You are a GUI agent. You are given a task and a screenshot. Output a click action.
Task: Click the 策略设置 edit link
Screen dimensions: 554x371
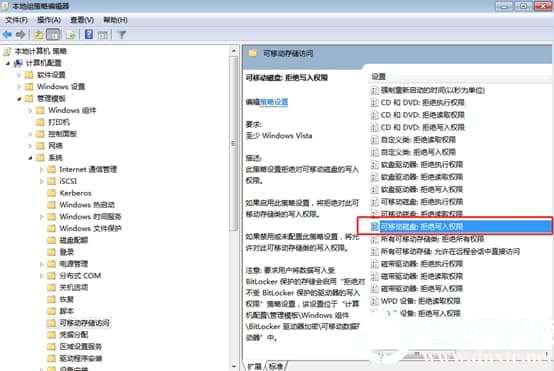[274, 102]
